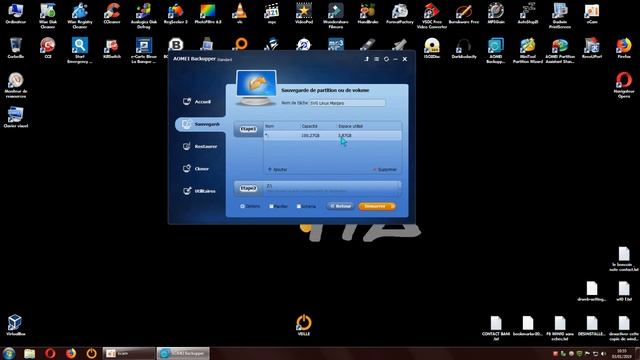Open the Utilitaires section

200,191
